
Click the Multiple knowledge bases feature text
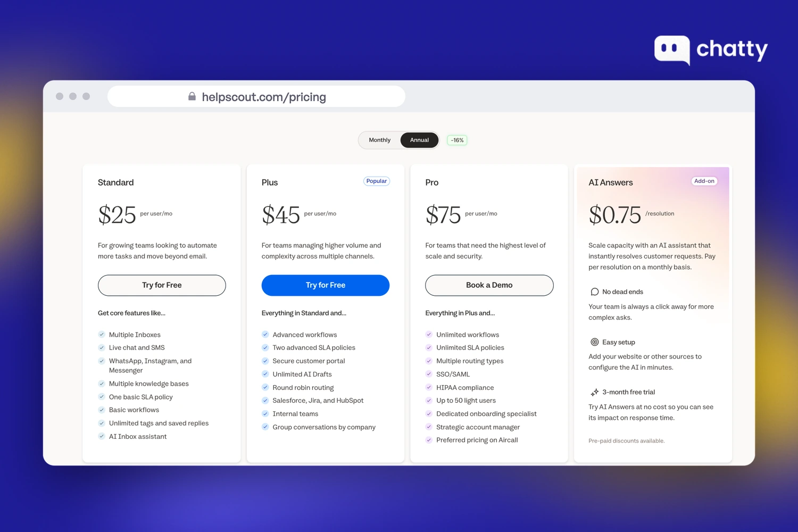149,384
